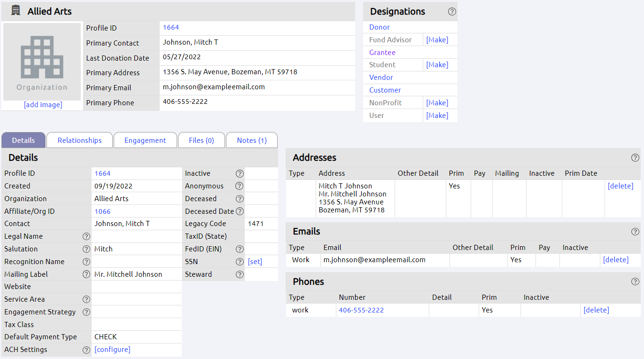Open the Notes (1) tab
The width and height of the screenshot is (644, 359).
click(x=251, y=140)
